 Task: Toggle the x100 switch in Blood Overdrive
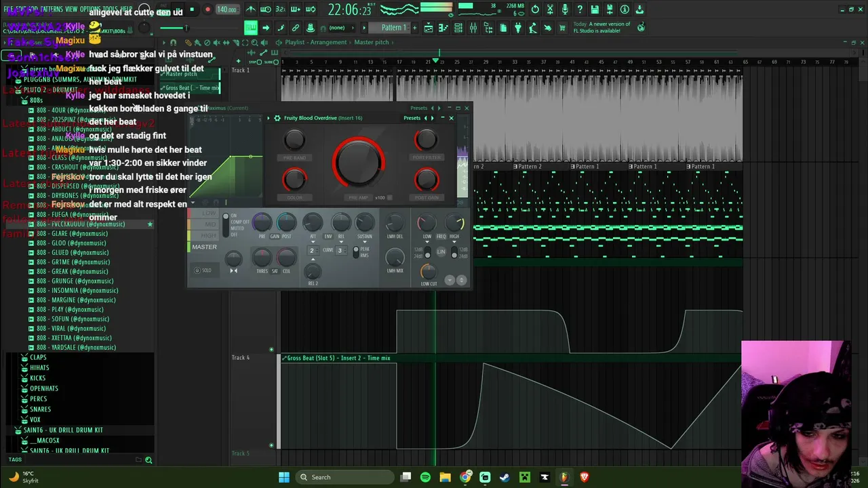pyautogui.click(x=389, y=198)
